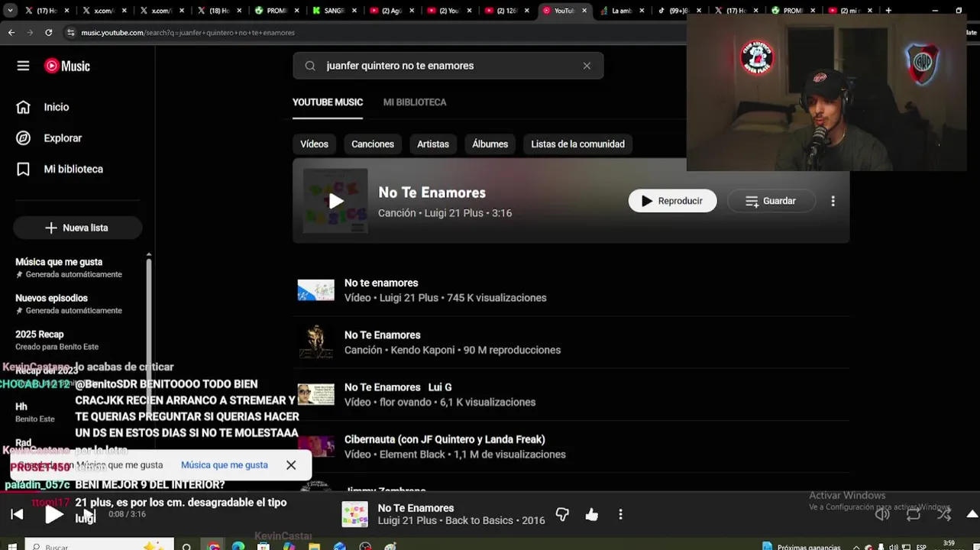
Task: Dismiss the saved-to-playlist notification
Action: [291, 464]
